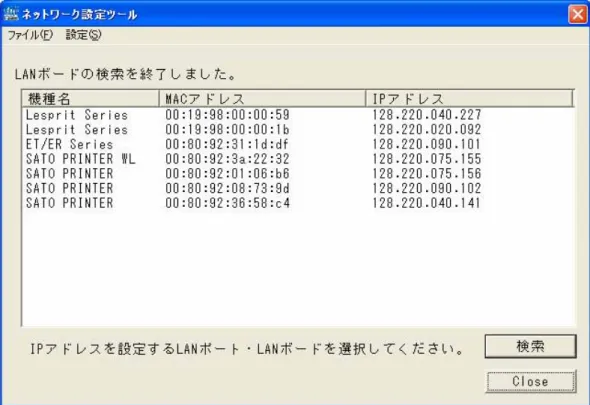The height and width of the screenshot is (405, 590).
Task: Close the window with the red X
Action: pos(578,14)
